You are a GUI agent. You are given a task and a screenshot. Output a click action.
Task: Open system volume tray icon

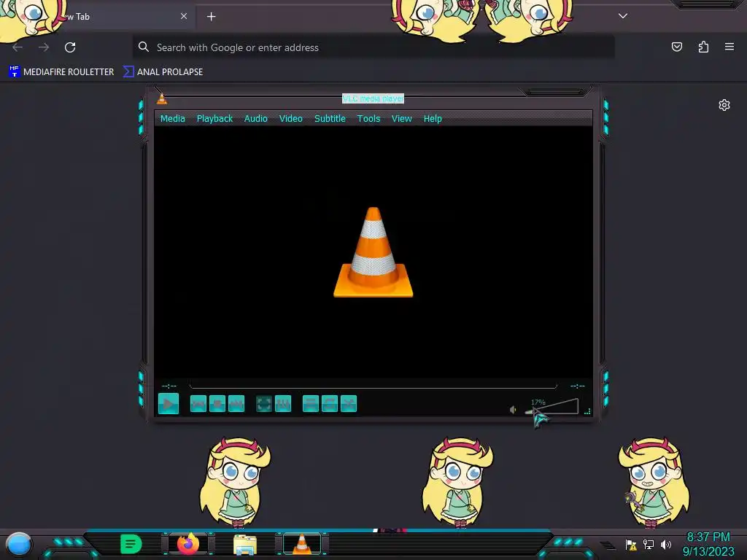(666, 544)
